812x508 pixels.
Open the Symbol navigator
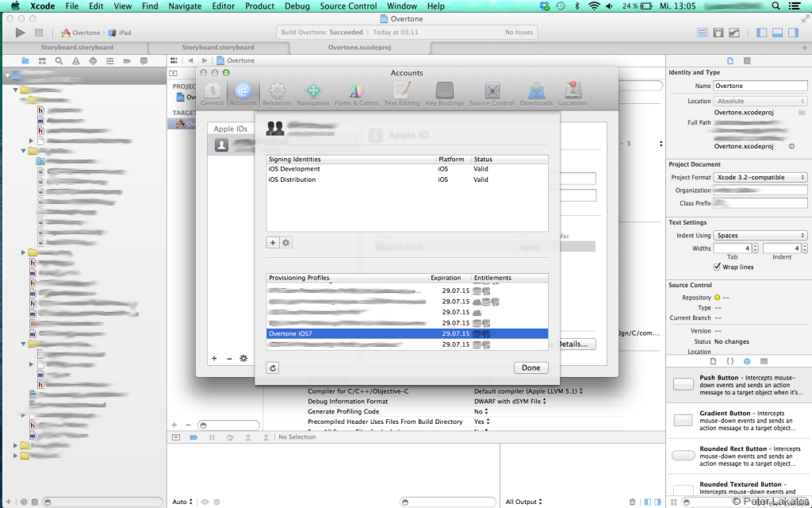click(x=42, y=60)
